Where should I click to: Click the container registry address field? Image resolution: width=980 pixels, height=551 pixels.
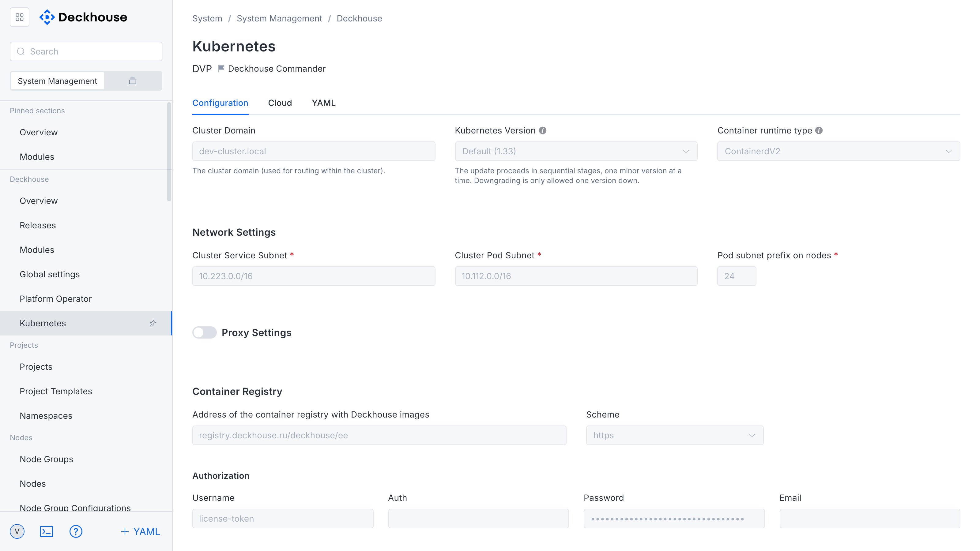[x=379, y=435]
